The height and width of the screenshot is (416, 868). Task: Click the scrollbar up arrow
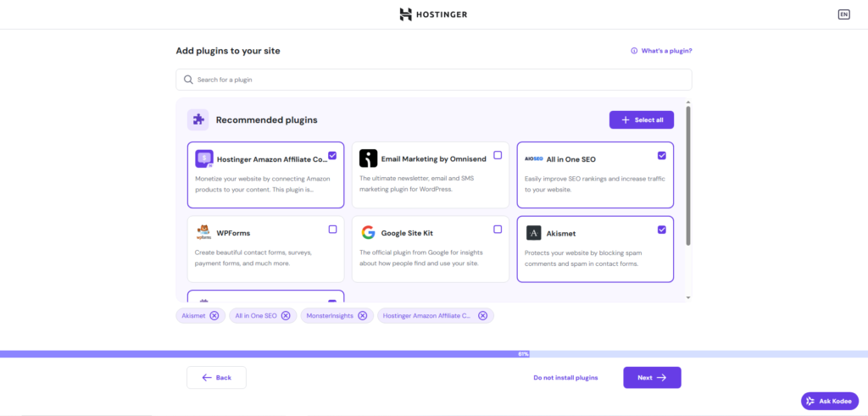tap(688, 102)
